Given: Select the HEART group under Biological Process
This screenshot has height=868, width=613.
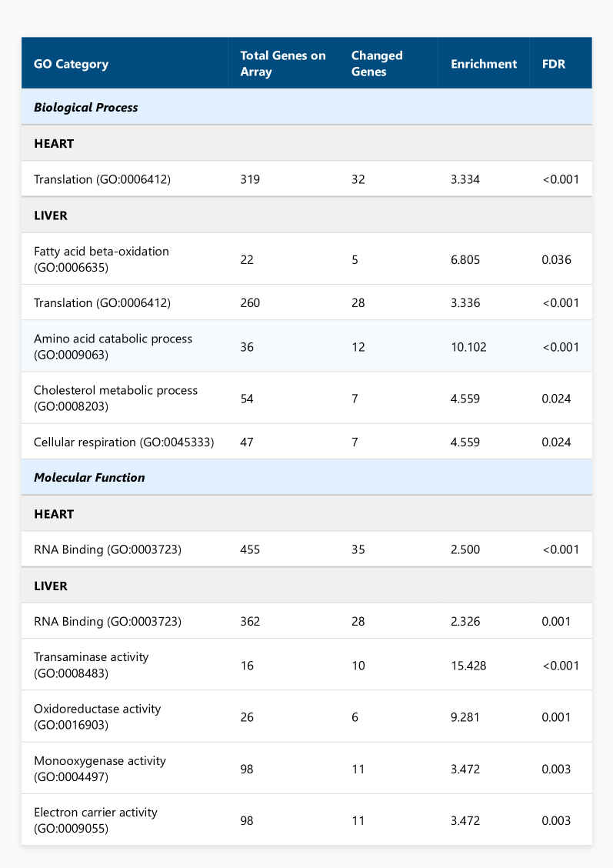Looking at the screenshot, I should [54, 144].
